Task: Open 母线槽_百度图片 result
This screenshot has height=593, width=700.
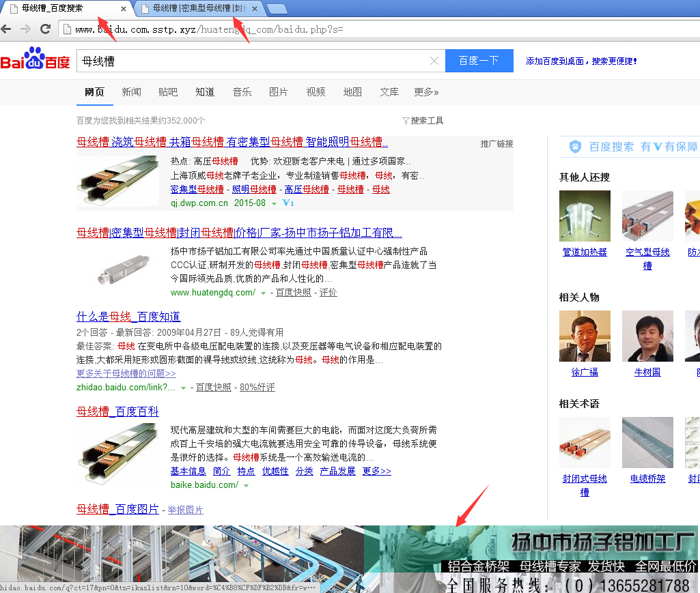Action: [x=118, y=508]
